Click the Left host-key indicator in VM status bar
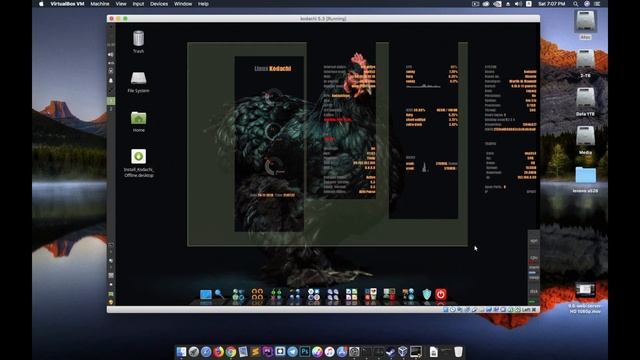Image resolution: width=640 pixels, height=360 pixels. [526, 310]
